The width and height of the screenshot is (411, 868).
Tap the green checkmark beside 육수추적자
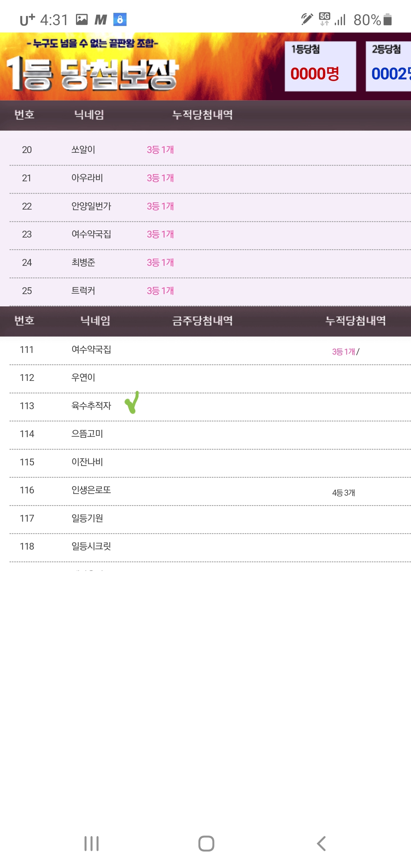(132, 402)
